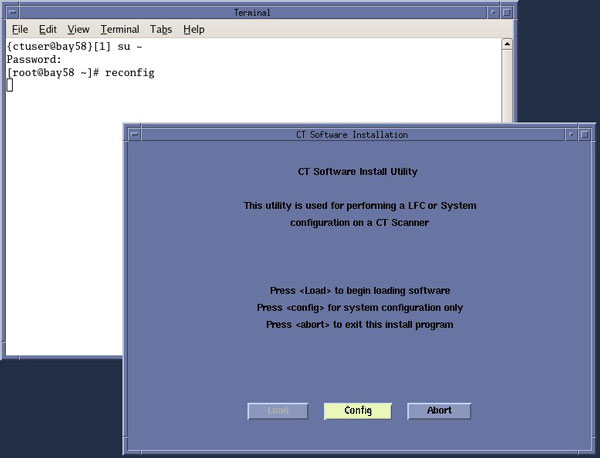
Task: Click the Terminal window title bar
Action: 250,11
